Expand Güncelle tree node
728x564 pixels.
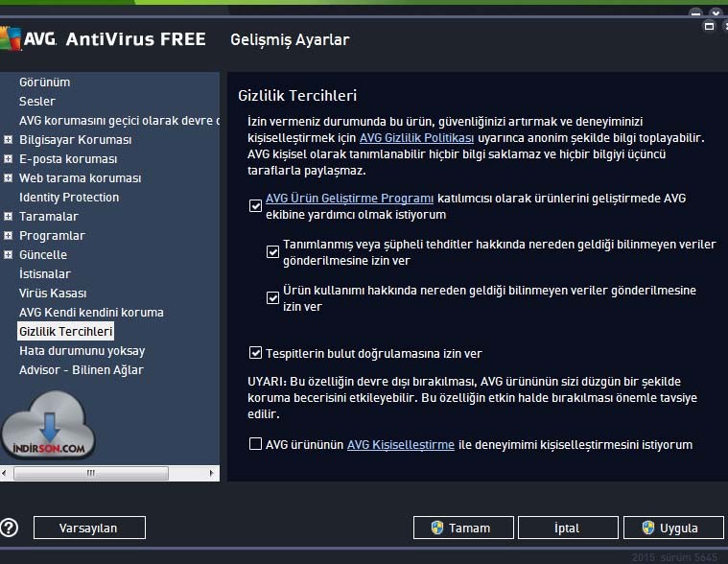point(8,254)
